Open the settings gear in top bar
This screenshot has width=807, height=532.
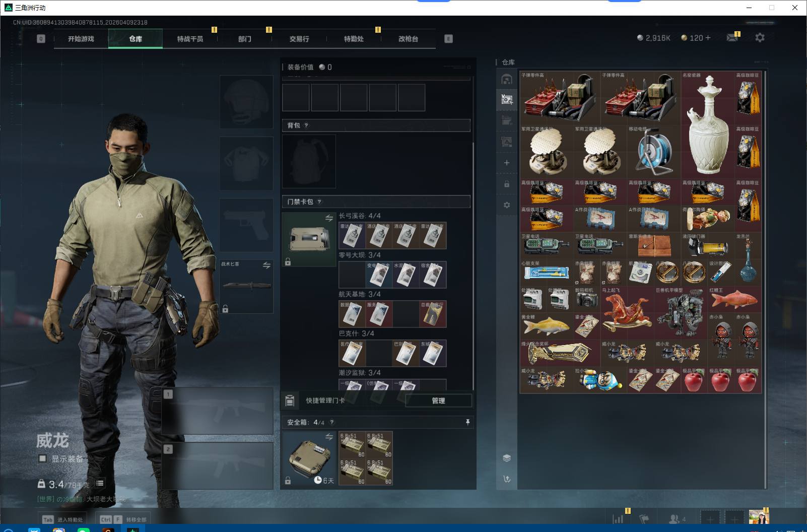(x=760, y=38)
